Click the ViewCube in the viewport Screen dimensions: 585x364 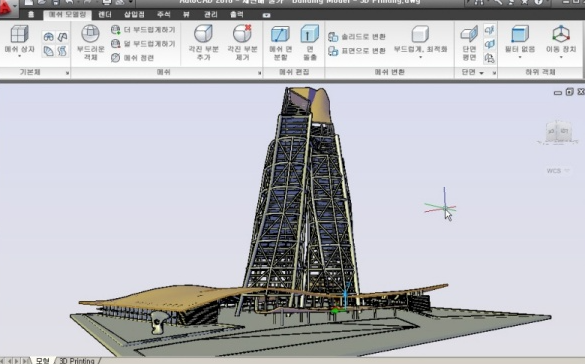point(558,132)
